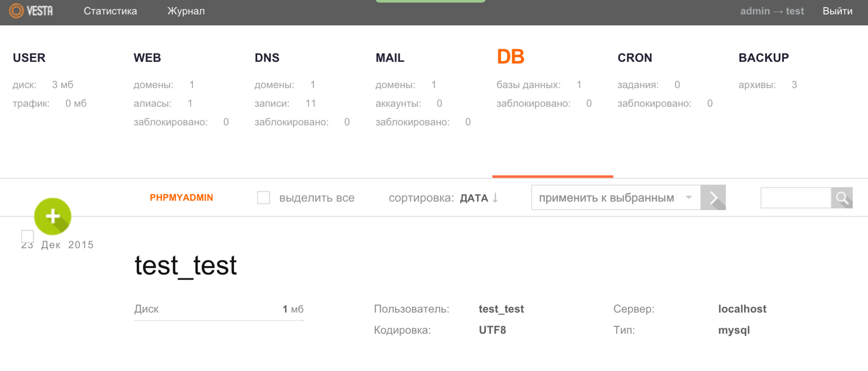Screen dimensions: 868x371
Task: Open the test_test database entry
Action: coord(185,266)
